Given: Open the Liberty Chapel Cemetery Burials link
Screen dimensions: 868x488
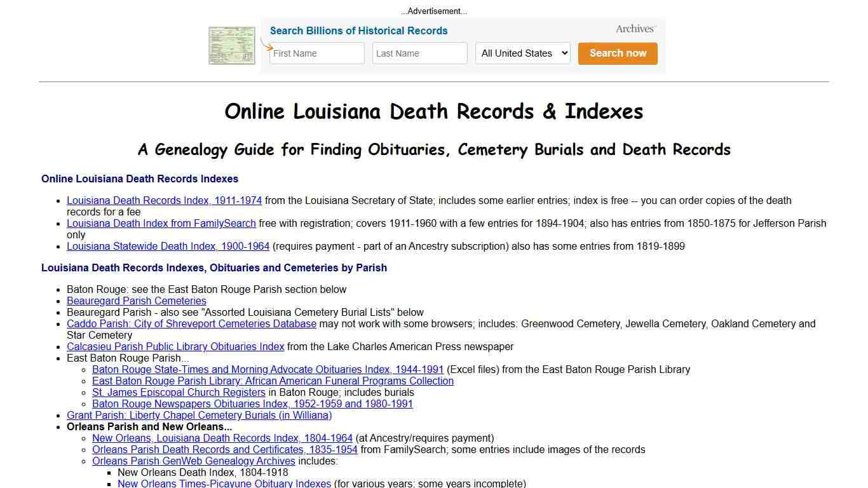Looking at the screenshot, I should point(199,415).
